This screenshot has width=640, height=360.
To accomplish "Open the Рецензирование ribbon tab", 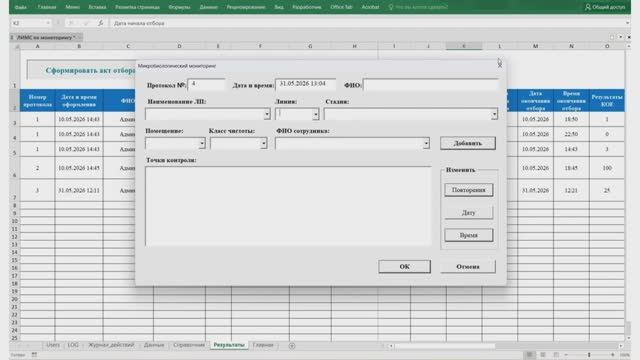I will [246, 7].
